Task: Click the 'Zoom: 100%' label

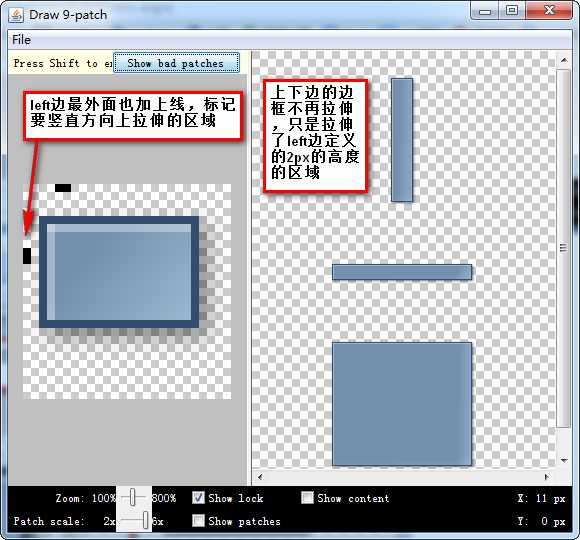Action: 85,498
